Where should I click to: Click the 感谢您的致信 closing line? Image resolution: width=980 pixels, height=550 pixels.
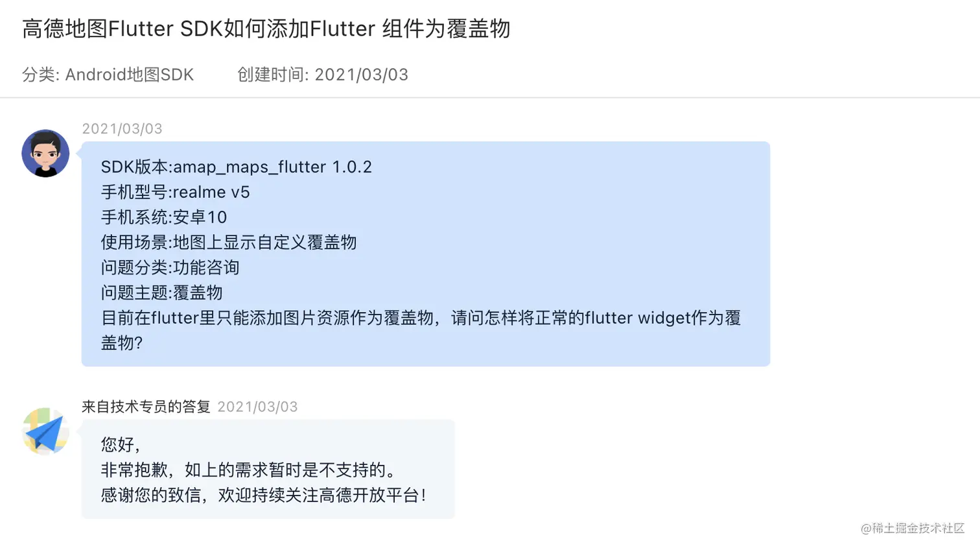coord(264,495)
